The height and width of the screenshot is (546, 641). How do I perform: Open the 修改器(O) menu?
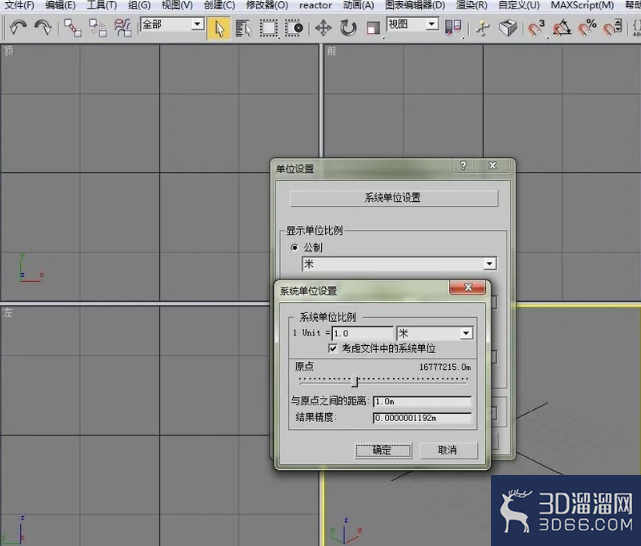pyautogui.click(x=267, y=5)
